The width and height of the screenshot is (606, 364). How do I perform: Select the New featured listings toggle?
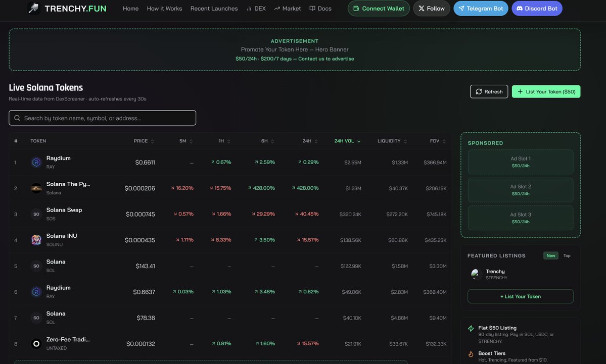click(x=551, y=255)
